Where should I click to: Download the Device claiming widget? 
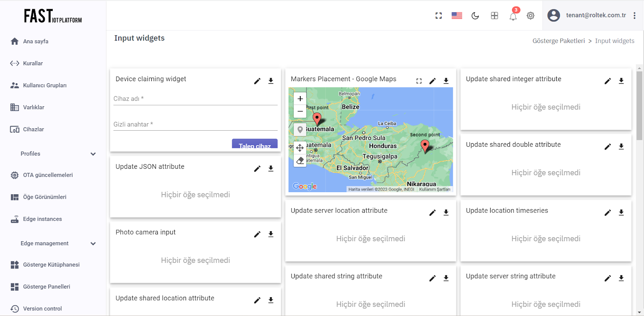(x=271, y=81)
